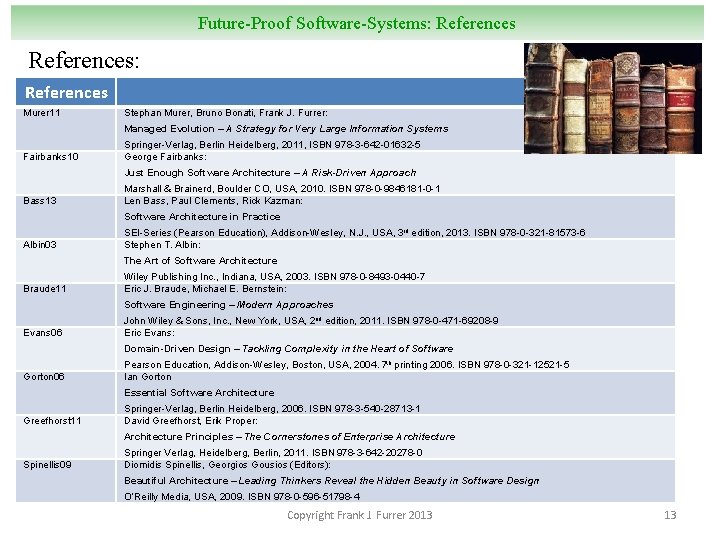Click the large 'References:' heading
Image resolution: width=720 pixels, height=540 pixels.
pos(84,60)
